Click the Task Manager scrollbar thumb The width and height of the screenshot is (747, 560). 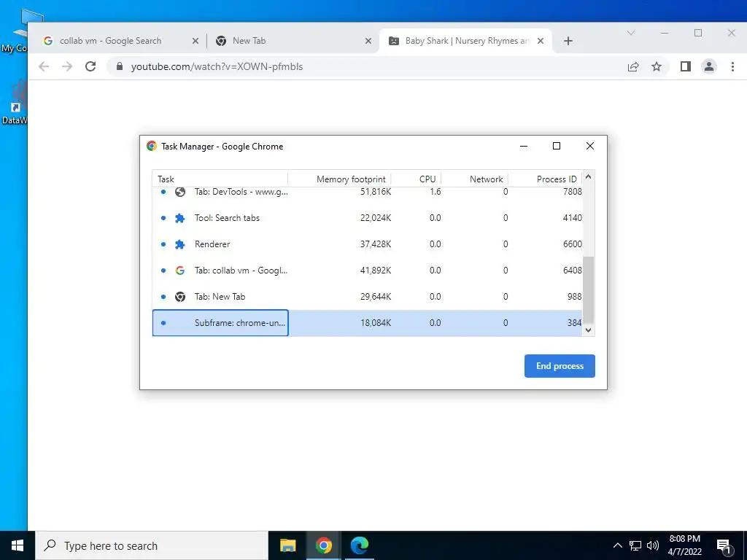pos(589,289)
